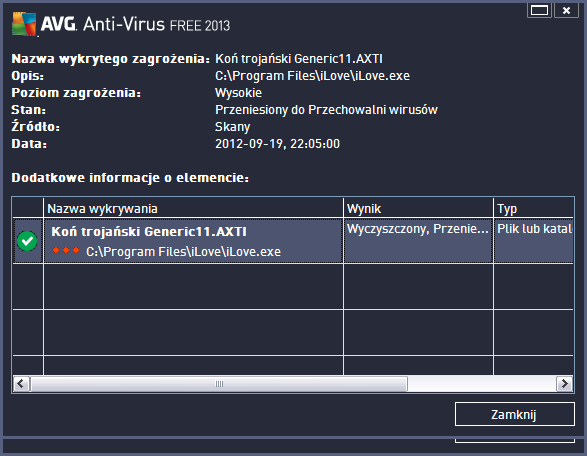The image size is (587, 456).
Task: Click the three red severity dots
Action: (66, 250)
